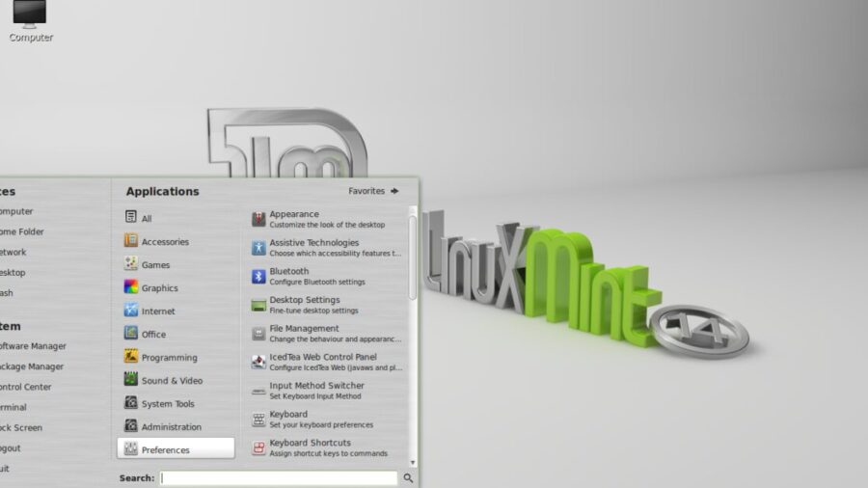Open Home Folder under Places
Screen dimensions: 868x488
(21, 231)
